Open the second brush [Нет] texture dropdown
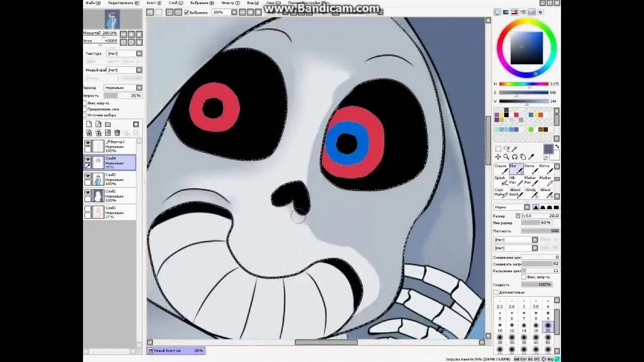 [516, 248]
